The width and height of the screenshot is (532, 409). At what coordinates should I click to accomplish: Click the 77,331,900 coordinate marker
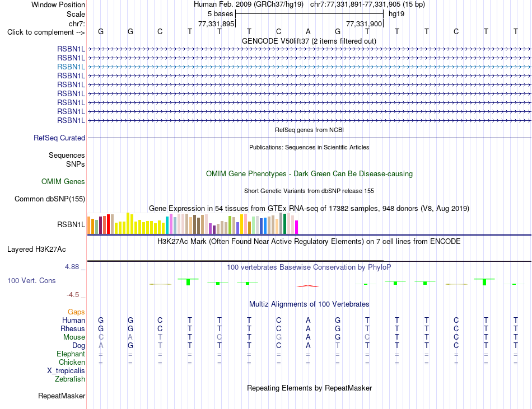(364, 23)
